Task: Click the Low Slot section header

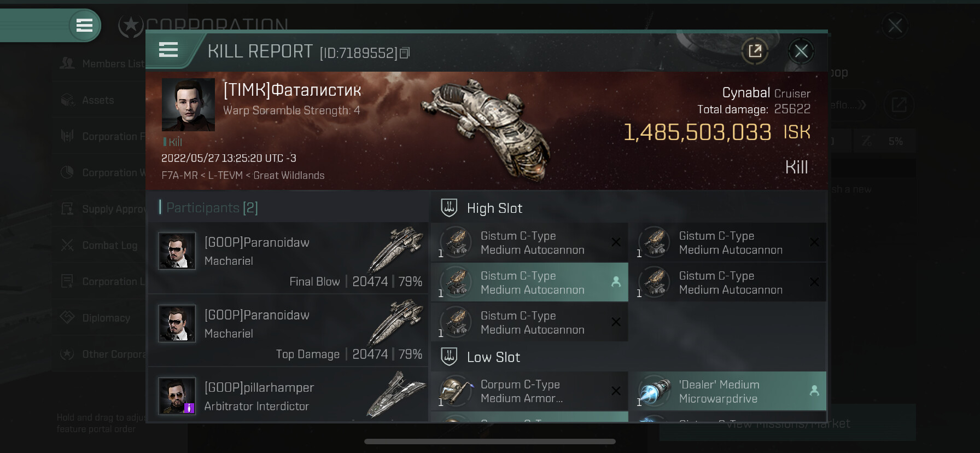Action: (x=493, y=357)
